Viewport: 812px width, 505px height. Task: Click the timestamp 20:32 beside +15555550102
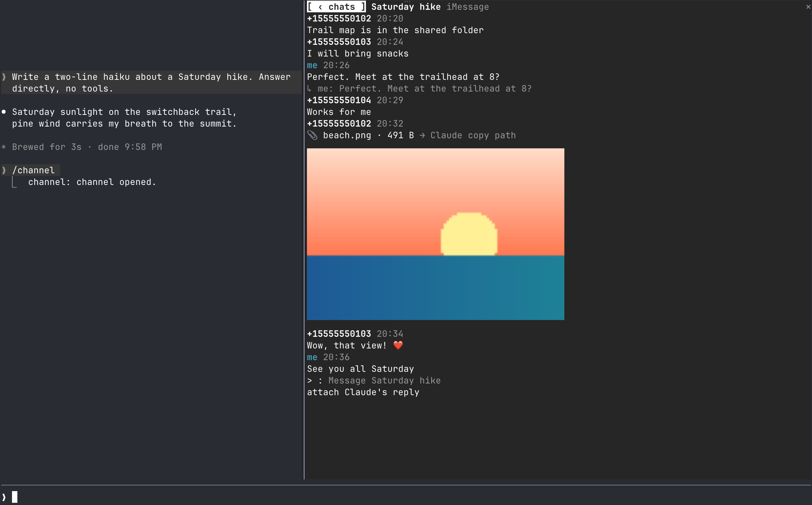(x=390, y=124)
